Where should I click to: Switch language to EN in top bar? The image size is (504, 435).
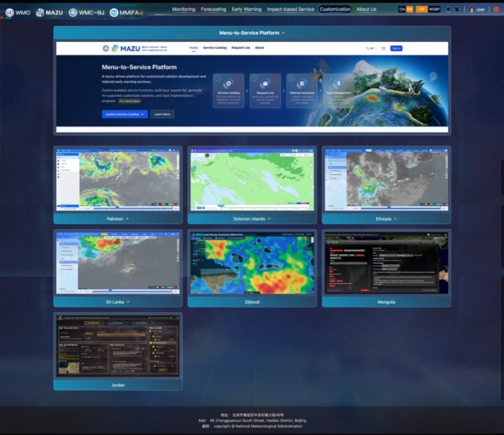(409, 9)
